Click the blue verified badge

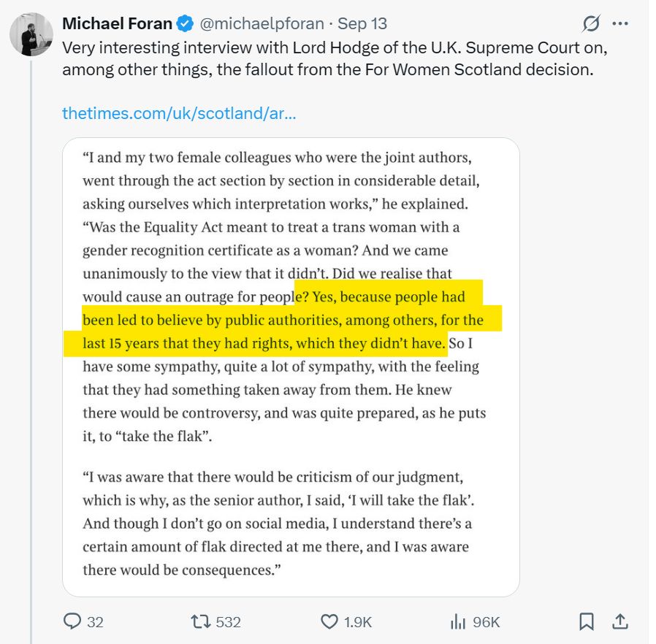tap(186, 24)
